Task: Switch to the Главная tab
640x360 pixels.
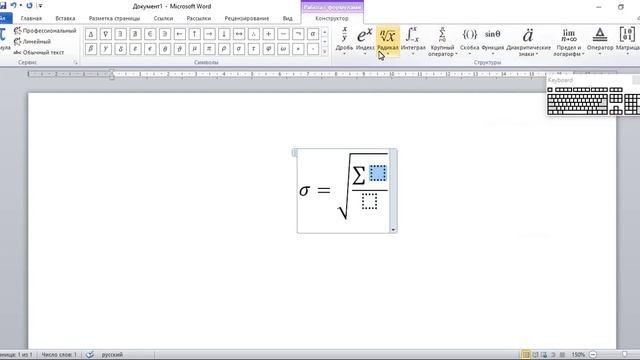Action: [31, 18]
